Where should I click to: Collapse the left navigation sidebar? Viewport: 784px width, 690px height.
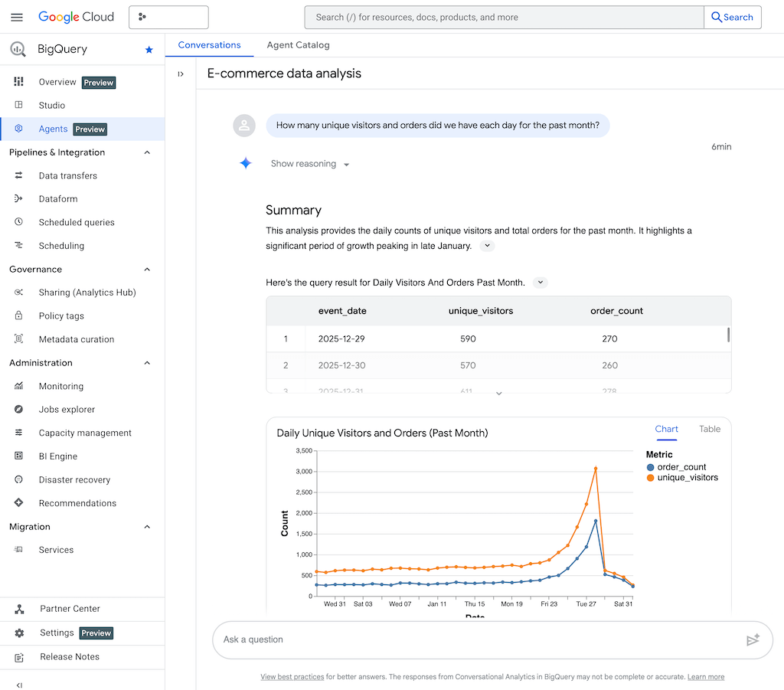click(x=19, y=685)
